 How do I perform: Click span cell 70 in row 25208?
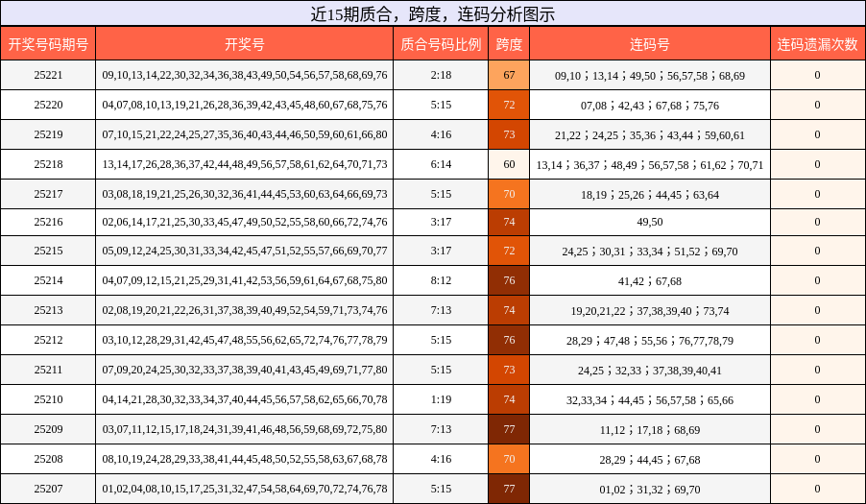[x=509, y=459]
